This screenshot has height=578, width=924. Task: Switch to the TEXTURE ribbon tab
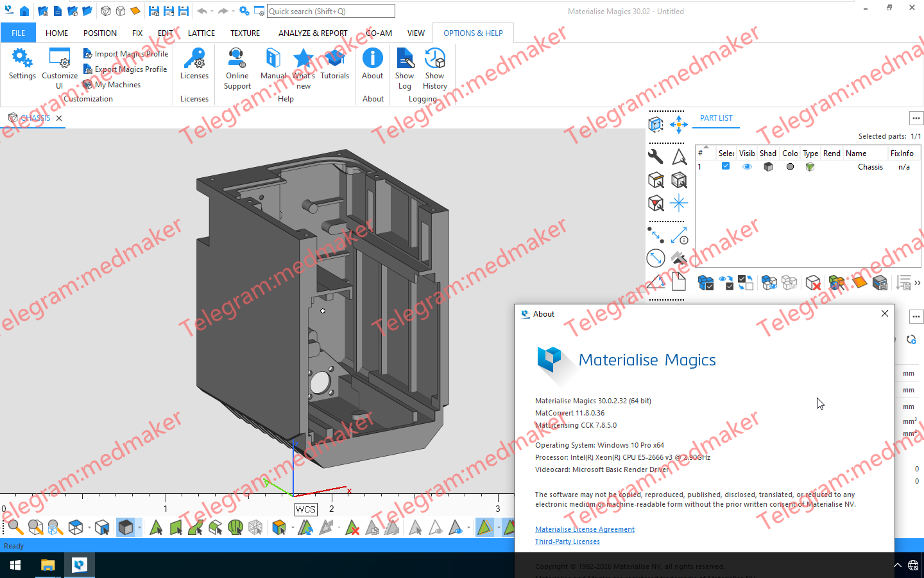tap(245, 33)
